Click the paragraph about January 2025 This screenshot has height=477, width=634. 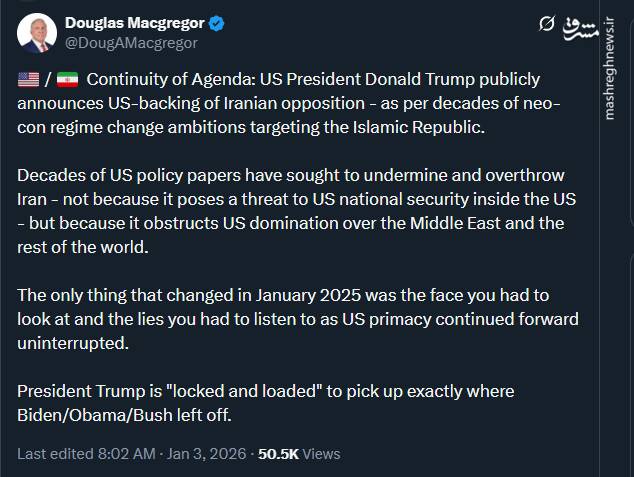pyautogui.click(x=298, y=319)
